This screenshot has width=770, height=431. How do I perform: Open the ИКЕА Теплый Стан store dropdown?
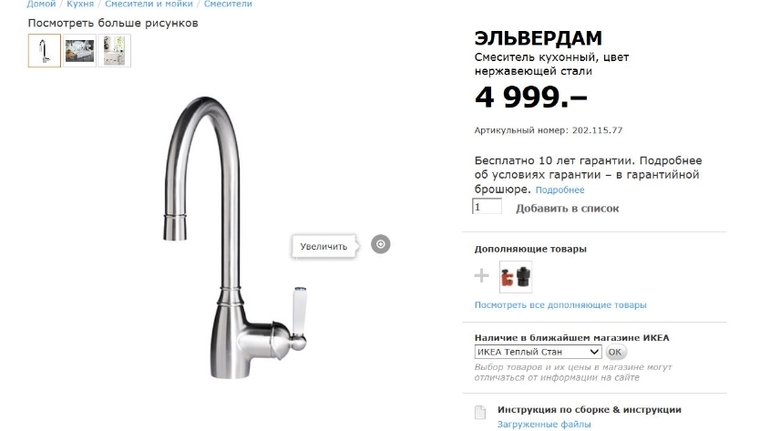pyautogui.click(x=538, y=352)
